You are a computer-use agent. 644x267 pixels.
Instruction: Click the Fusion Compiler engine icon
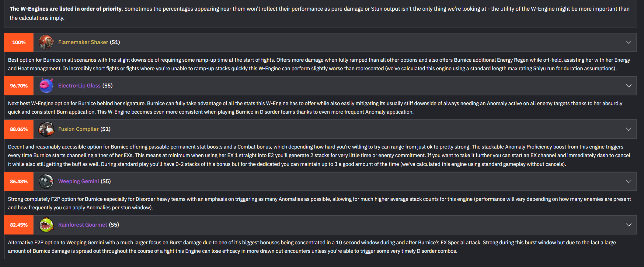pos(46,129)
